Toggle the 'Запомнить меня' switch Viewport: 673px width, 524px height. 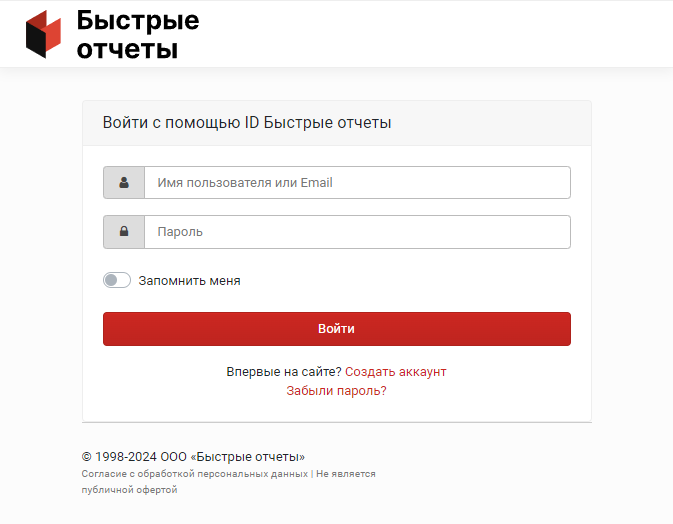tap(116, 281)
